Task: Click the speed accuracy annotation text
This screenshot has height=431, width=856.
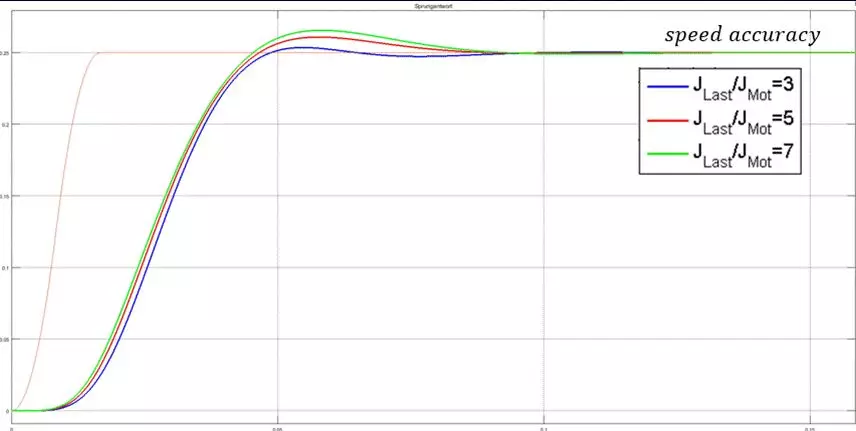Action: click(742, 36)
